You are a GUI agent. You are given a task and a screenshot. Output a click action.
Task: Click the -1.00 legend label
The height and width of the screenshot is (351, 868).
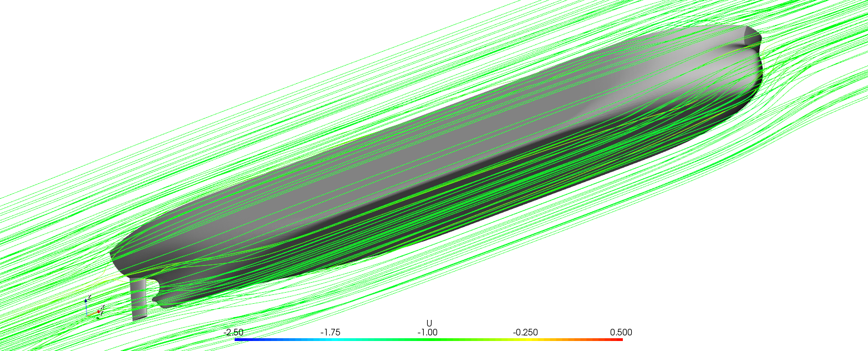[x=428, y=332]
